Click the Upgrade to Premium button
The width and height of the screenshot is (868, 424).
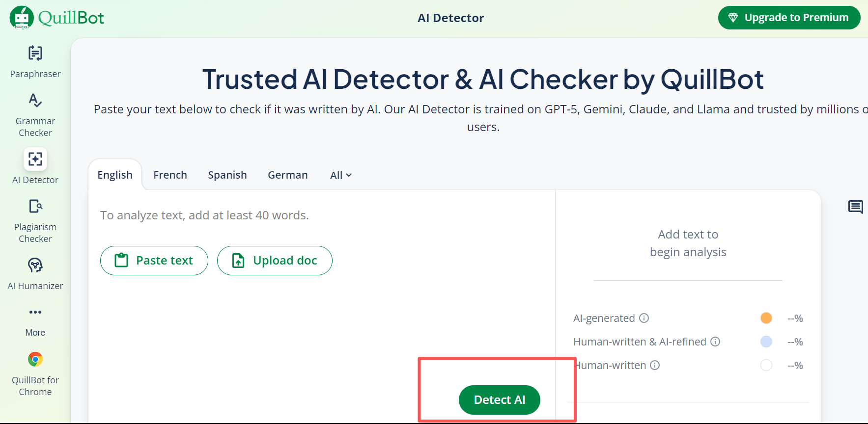click(789, 18)
